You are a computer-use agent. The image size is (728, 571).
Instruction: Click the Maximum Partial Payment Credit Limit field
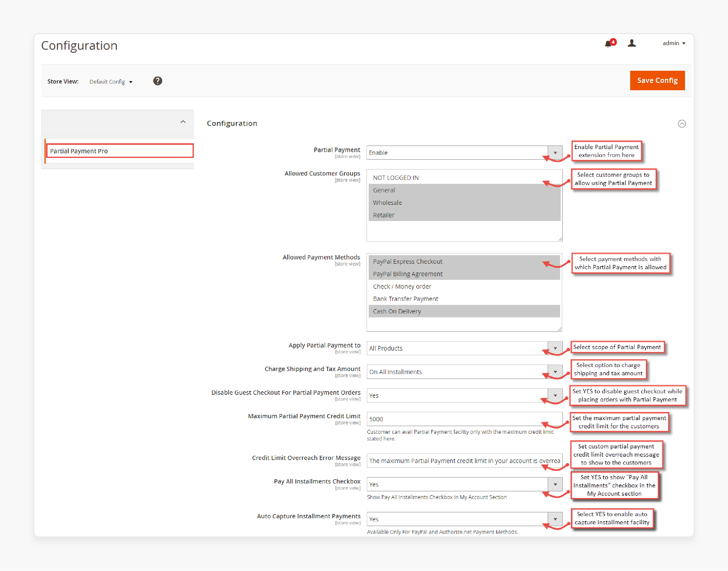click(x=464, y=419)
